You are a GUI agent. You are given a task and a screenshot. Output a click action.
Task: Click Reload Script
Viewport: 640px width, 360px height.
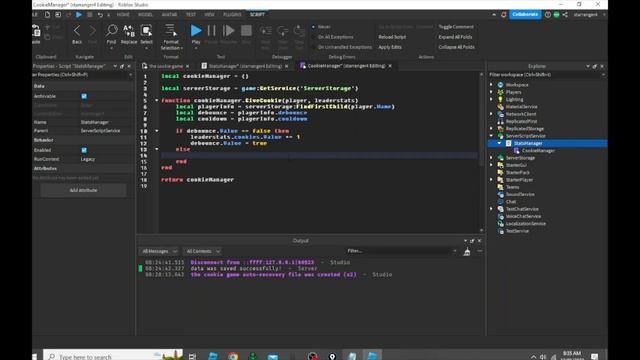pos(392,37)
